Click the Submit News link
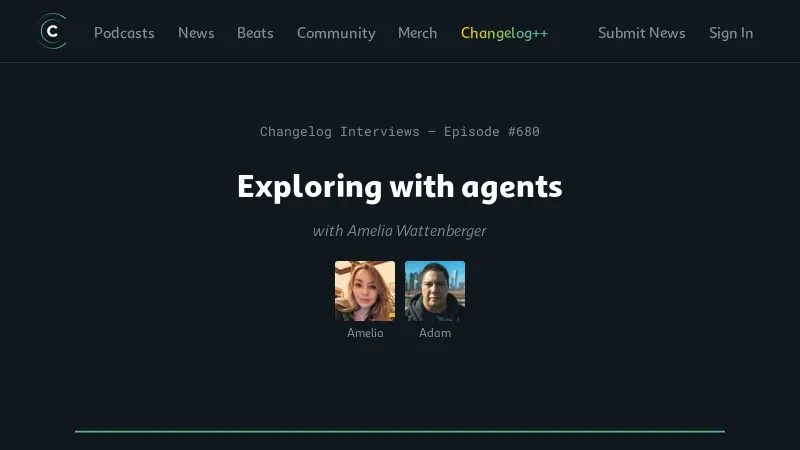This screenshot has width=800, height=450. click(x=641, y=33)
